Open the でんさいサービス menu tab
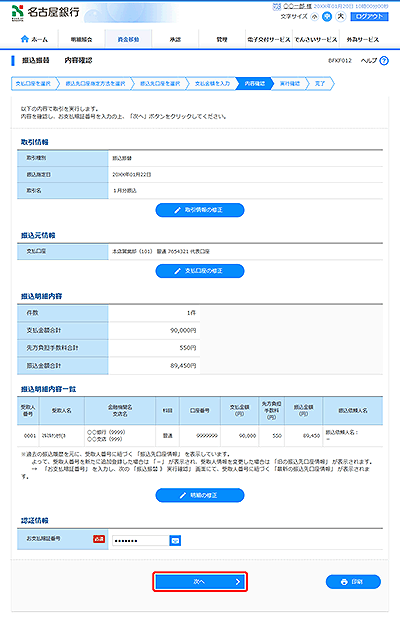This screenshot has width=400, height=627. tap(316, 39)
